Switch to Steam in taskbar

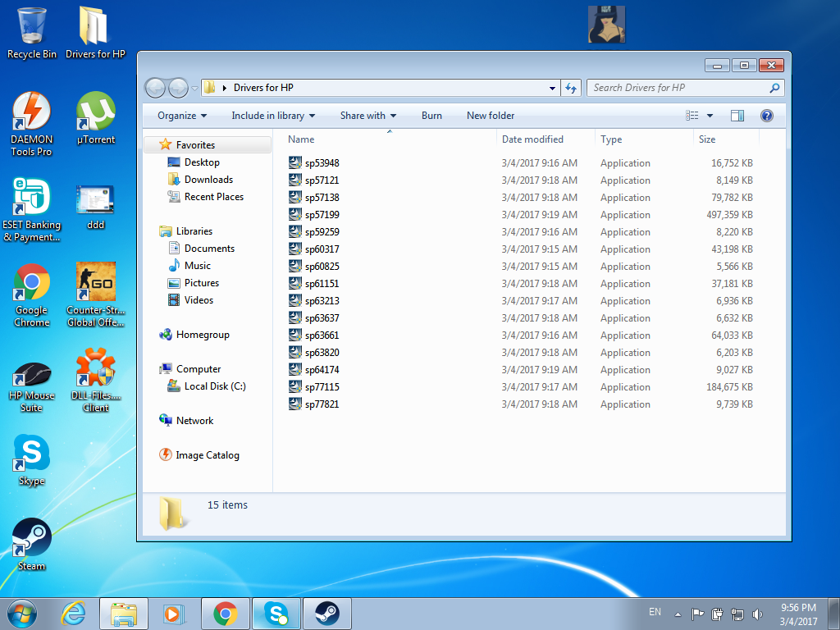(x=326, y=614)
